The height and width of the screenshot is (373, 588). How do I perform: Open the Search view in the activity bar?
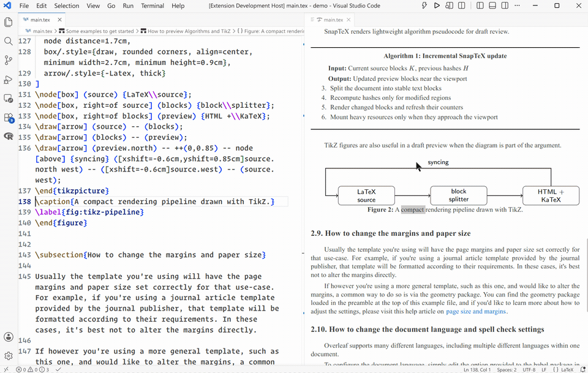point(8,41)
